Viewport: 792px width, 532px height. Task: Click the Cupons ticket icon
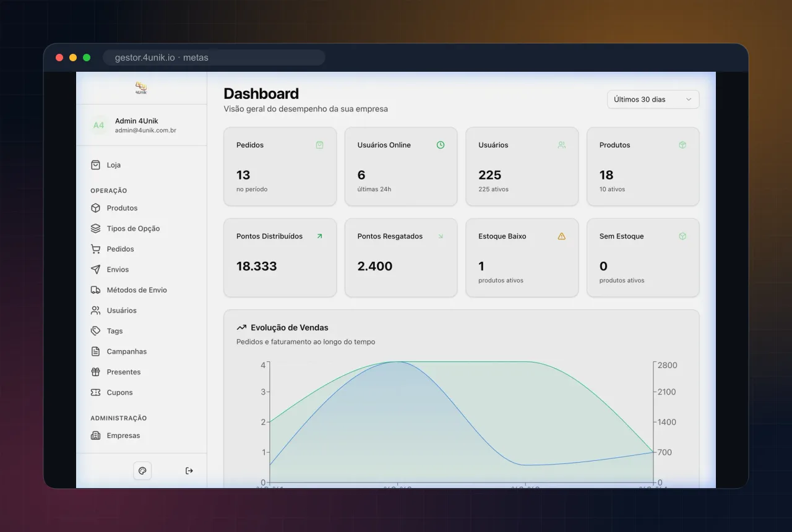click(x=95, y=392)
